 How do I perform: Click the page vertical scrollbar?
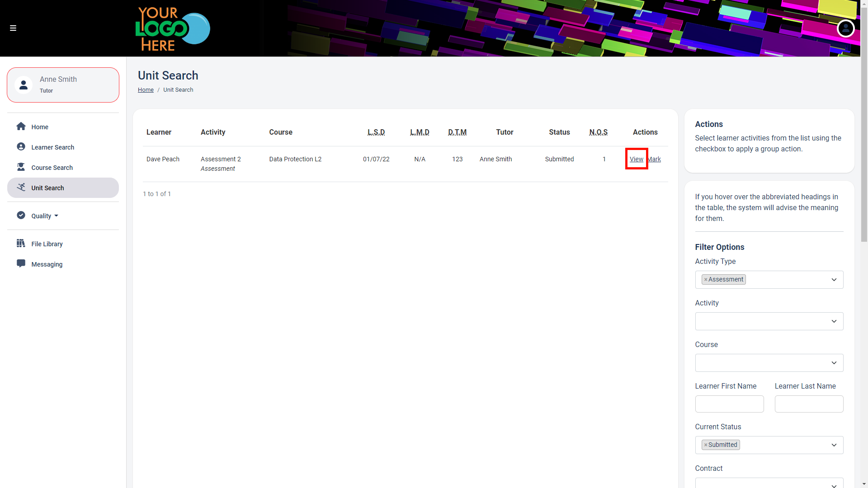864,124
